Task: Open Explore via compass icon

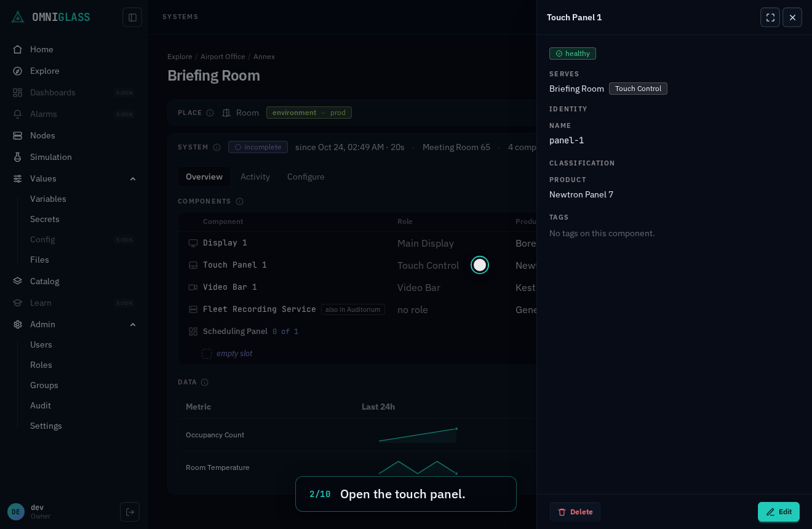Action: [18, 71]
